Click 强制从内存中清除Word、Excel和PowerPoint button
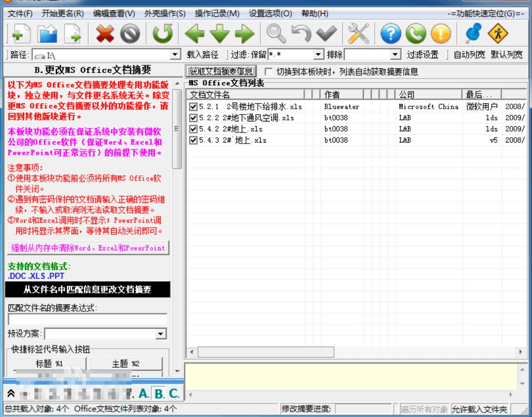532x417 pixels. [88, 248]
